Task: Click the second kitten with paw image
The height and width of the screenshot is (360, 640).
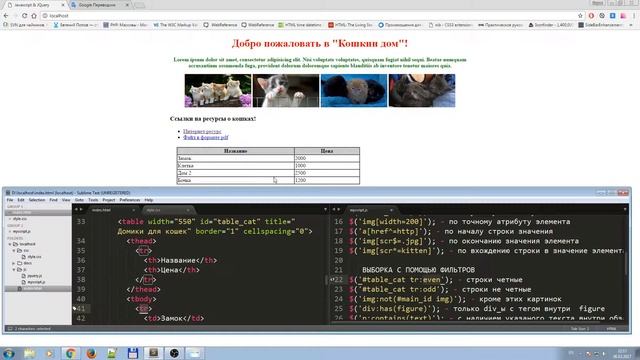Action: coord(286,91)
